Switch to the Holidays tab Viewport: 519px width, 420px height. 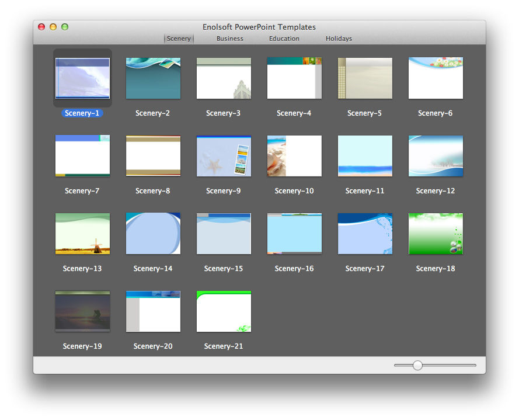tap(339, 39)
